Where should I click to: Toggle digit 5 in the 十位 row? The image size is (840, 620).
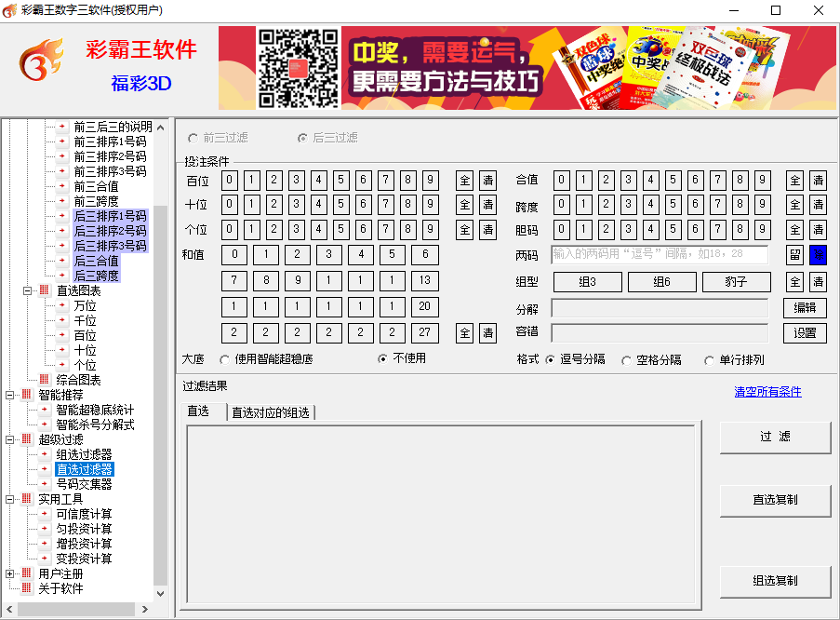pyautogui.click(x=340, y=205)
